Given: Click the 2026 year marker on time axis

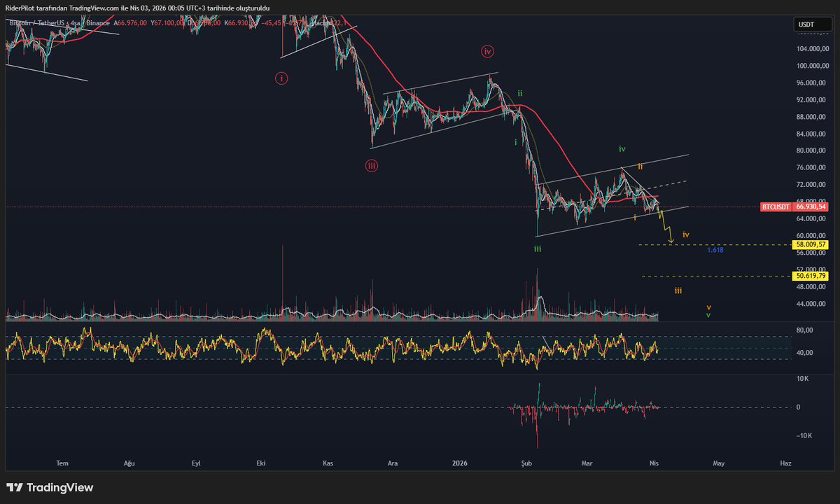Looking at the screenshot, I should click(459, 463).
